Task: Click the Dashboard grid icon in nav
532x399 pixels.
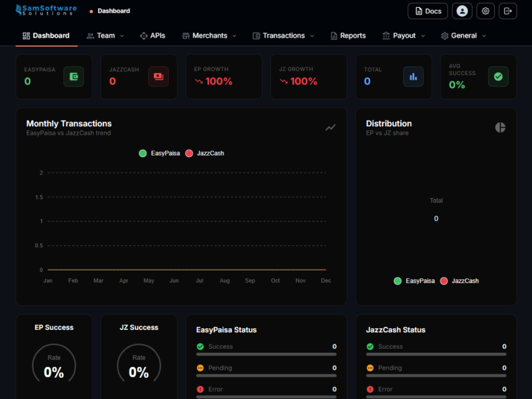Action: 26,36
